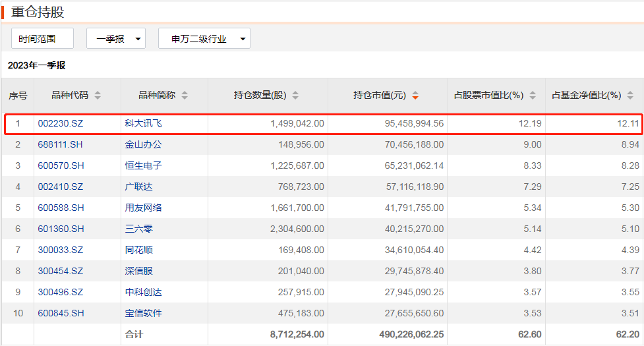Image resolution: width=644 pixels, height=346 pixels.
Task: Select stock ratio value 12.19
Action: coord(530,123)
